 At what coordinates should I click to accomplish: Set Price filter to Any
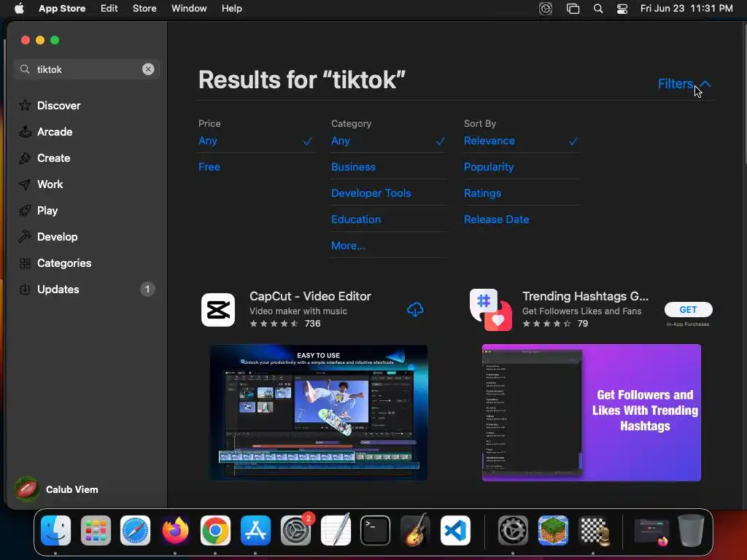pyautogui.click(x=255, y=141)
